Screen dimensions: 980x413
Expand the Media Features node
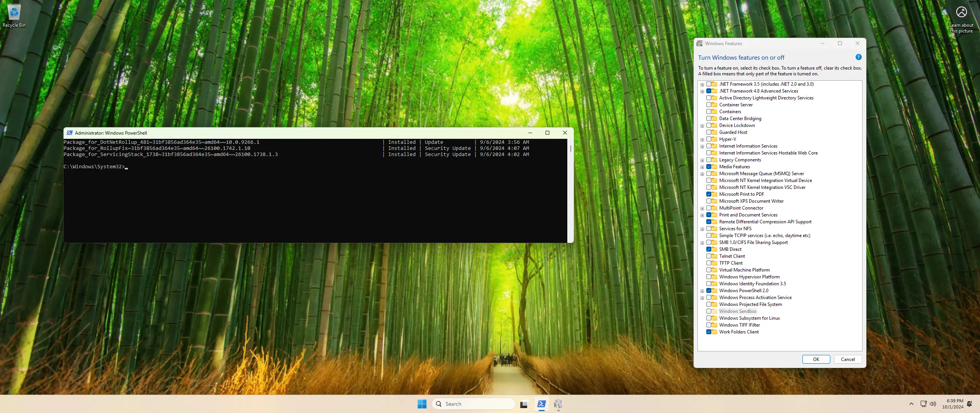tap(702, 167)
